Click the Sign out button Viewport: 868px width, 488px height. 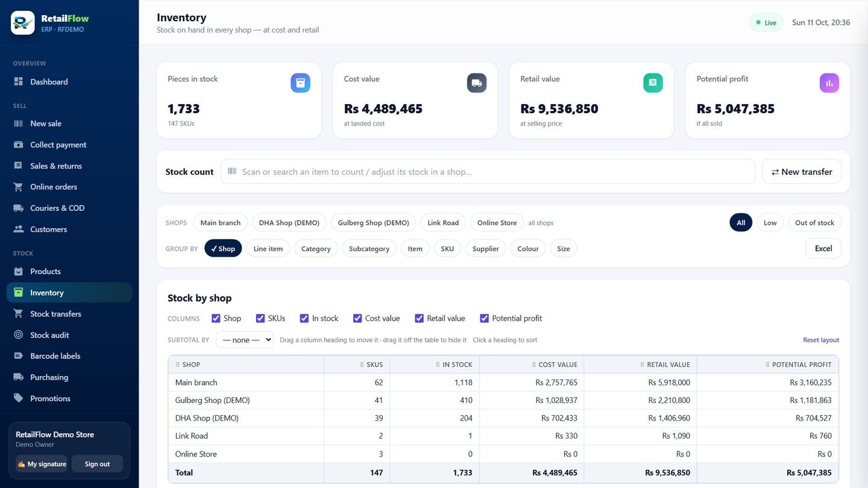(97, 464)
